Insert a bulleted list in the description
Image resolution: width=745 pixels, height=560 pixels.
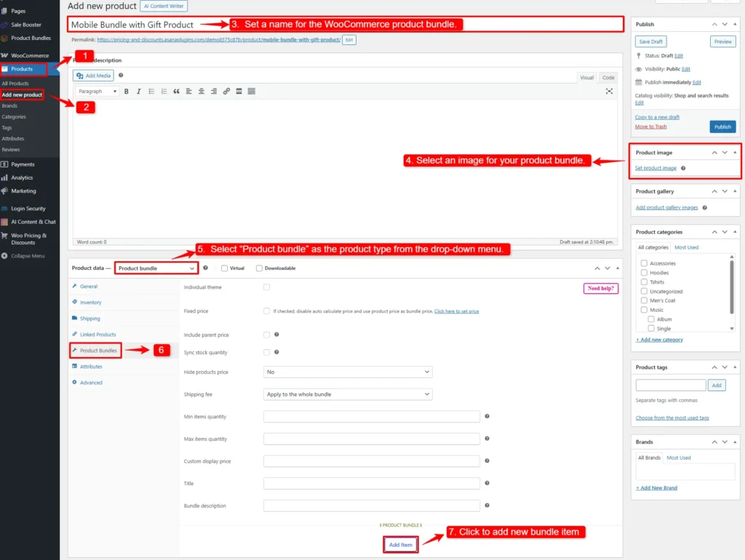(151, 91)
